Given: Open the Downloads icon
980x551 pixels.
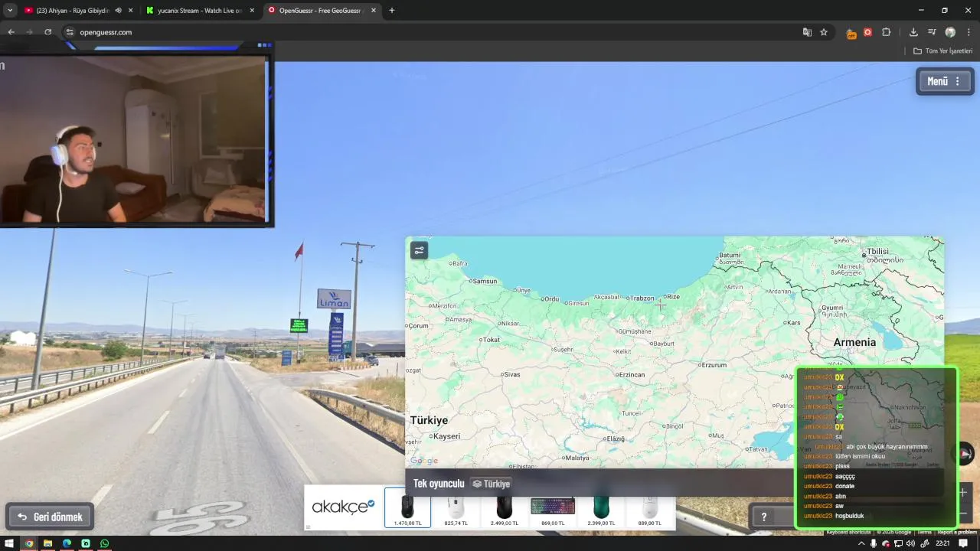Looking at the screenshot, I should (913, 32).
